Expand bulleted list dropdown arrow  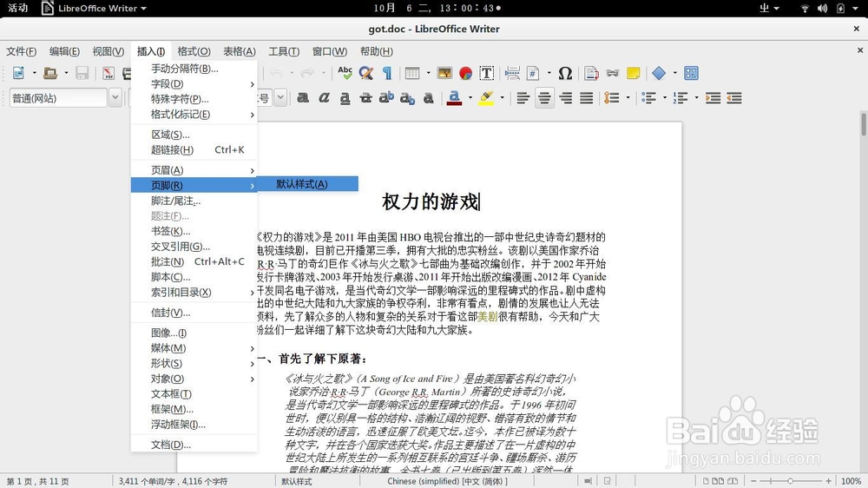(x=664, y=98)
